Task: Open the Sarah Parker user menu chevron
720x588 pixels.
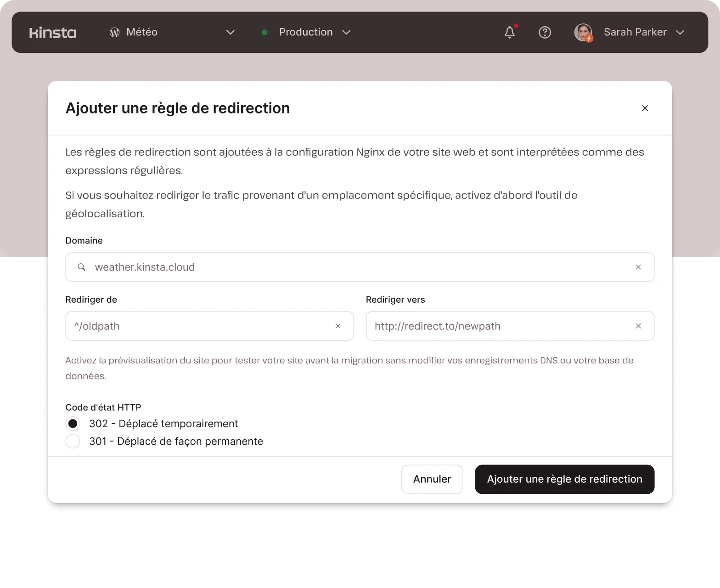Action: tap(680, 32)
